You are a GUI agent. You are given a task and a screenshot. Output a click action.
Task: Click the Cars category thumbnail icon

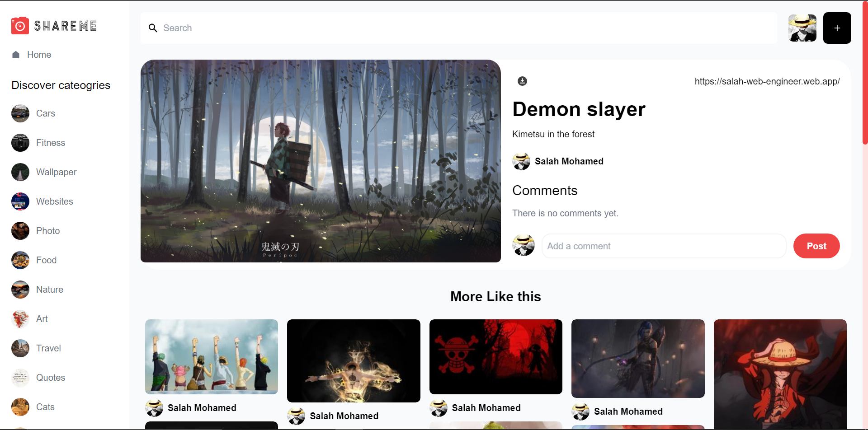tap(20, 113)
